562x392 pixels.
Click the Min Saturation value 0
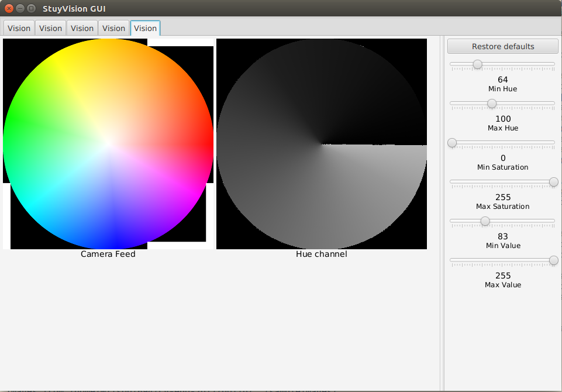tap(503, 158)
